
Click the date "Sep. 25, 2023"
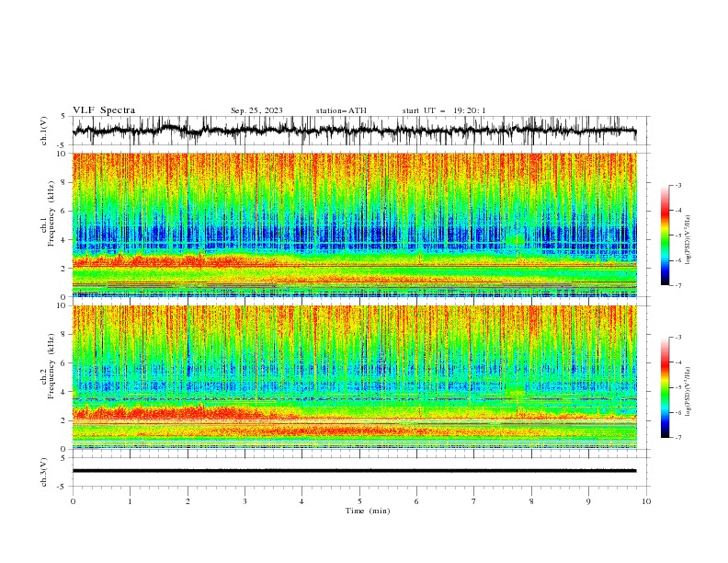[256, 110]
